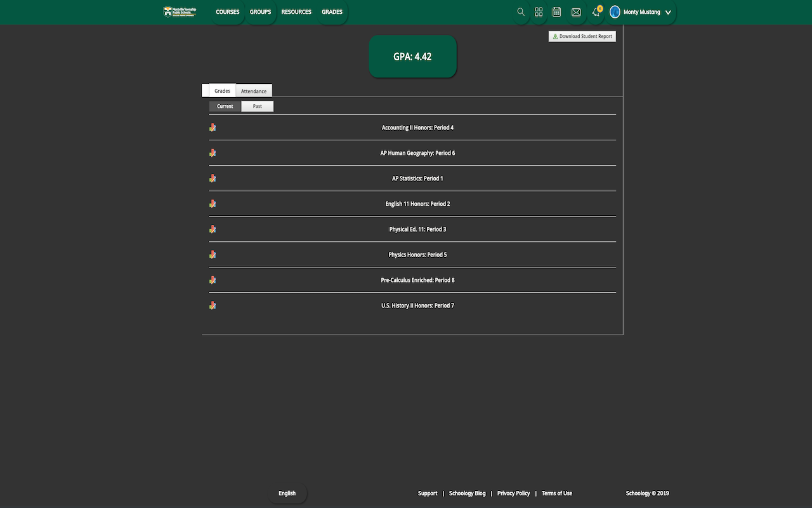
Task: Expand Accounting II Honors: Period 4 grades
Action: click(x=417, y=128)
